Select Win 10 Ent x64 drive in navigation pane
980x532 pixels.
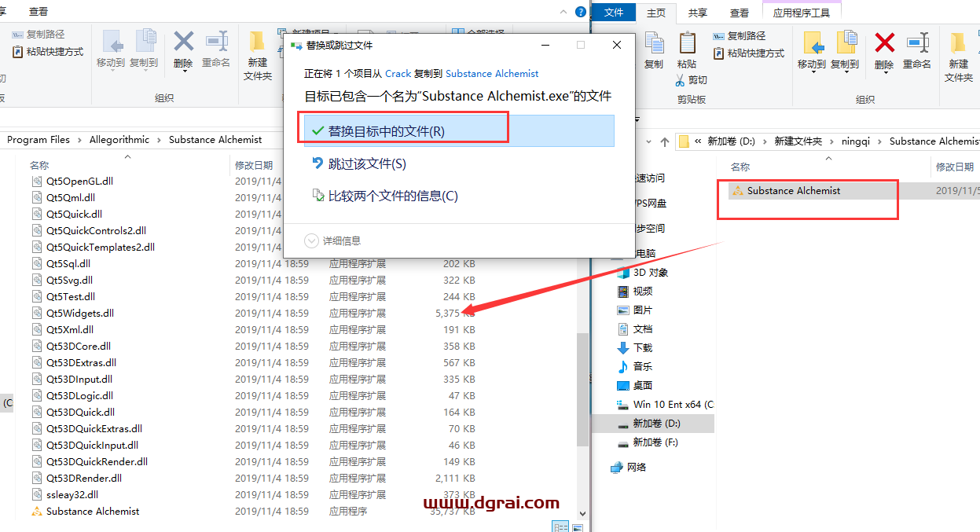pos(665,404)
